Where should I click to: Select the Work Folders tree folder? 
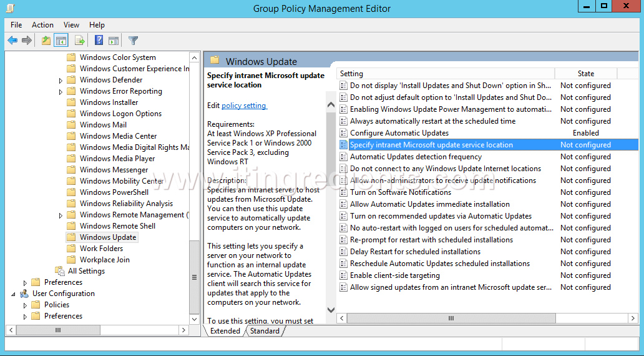click(x=101, y=249)
